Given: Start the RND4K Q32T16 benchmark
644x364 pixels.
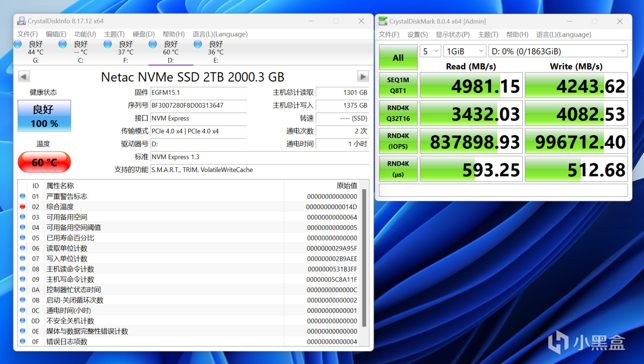Looking at the screenshot, I should coord(398,113).
